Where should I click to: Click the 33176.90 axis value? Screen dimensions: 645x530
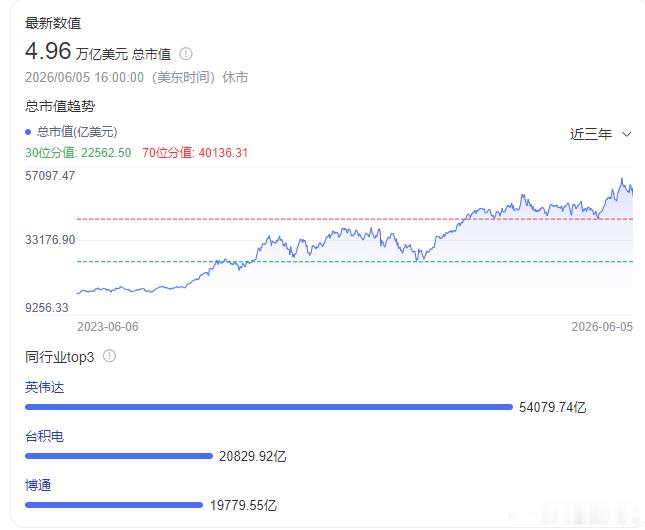point(50,239)
